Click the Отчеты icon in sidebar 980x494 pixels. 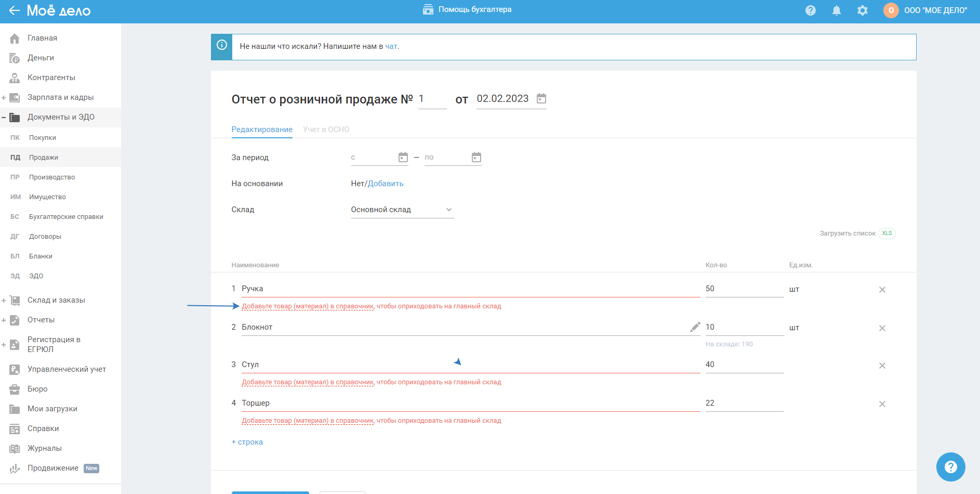(15, 320)
